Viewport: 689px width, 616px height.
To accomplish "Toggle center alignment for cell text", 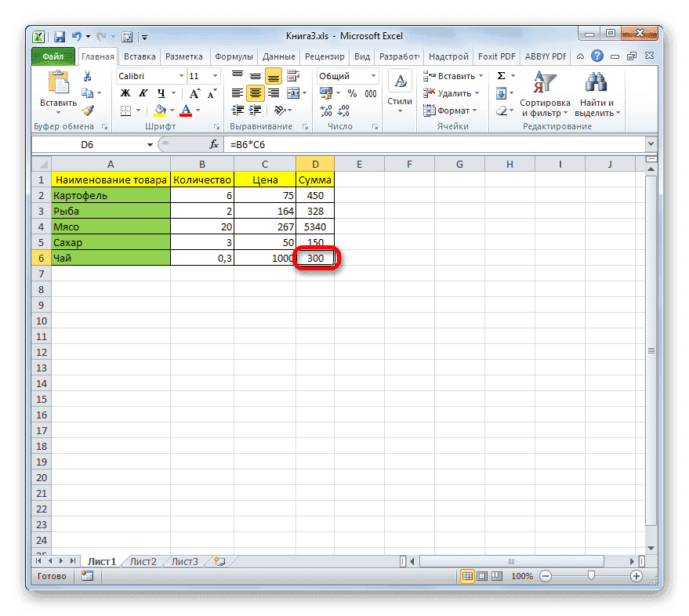I will coord(255,92).
